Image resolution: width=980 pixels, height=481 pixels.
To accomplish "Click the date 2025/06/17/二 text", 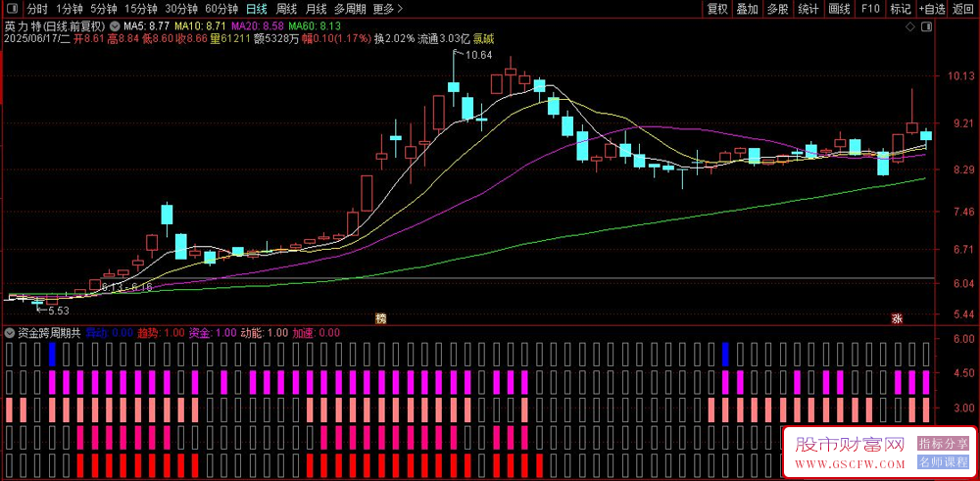I will pos(37,39).
